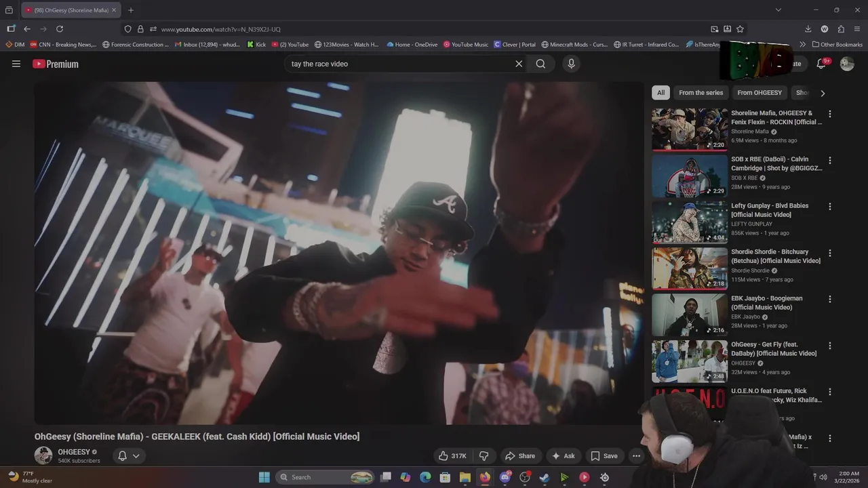The width and height of the screenshot is (868, 488).
Task: Share this video
Action: point(520,456)
